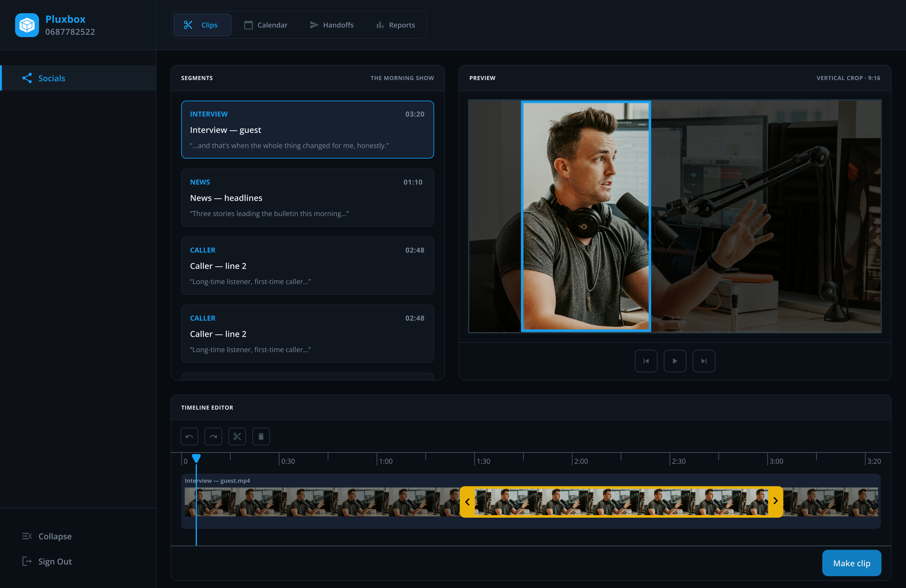Image resolution: width=906 pixels, height=588 pixels.
Task: Click the Calendar icon in tab bar
Action: click(x=248, y=25)
